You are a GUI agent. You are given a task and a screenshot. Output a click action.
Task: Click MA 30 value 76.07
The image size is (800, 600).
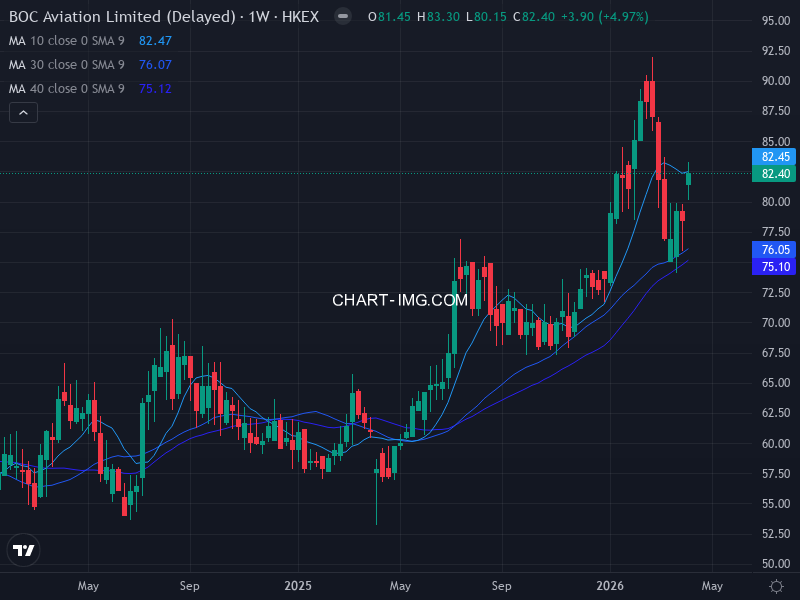(156, 65)
